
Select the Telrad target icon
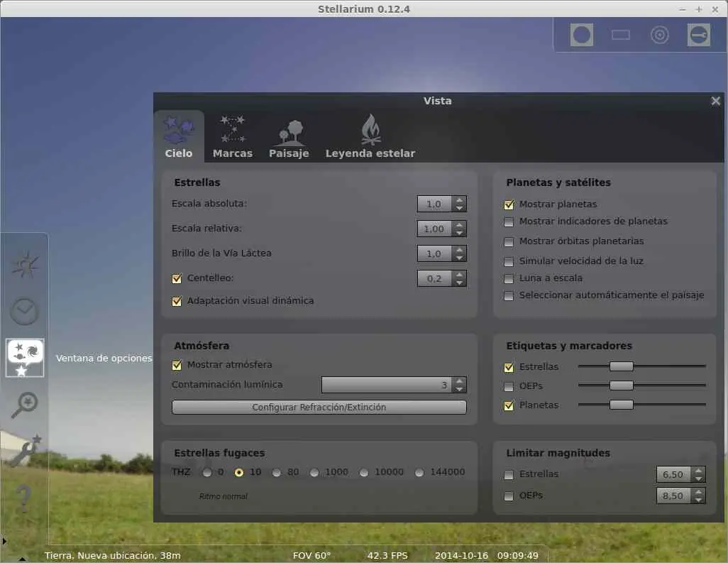660,35
